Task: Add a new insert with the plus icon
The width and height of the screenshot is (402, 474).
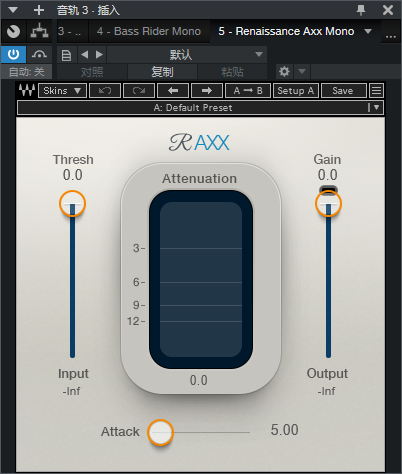Action: (39, 10)
